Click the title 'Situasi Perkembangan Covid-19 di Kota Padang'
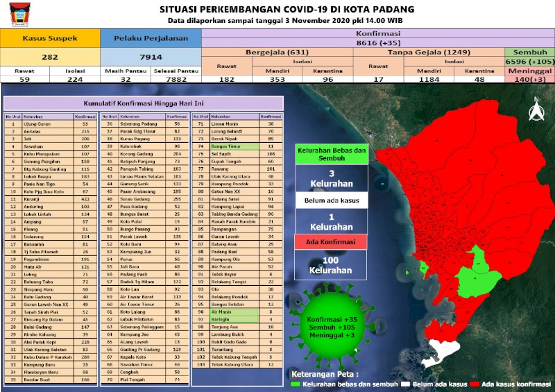Image resolution: width=555 pixels, height=392 pixels. point(287,9)
